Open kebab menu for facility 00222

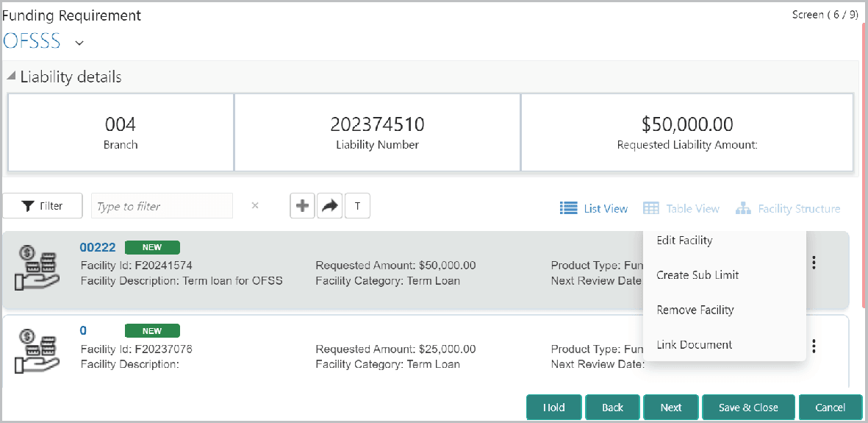[814, 263]
